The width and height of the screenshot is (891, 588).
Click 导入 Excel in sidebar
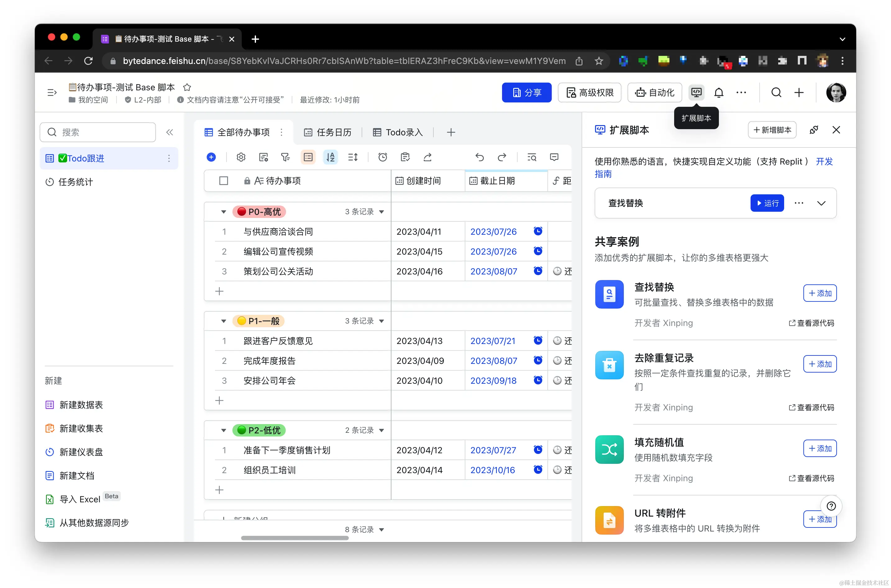click(x=80, y=500)
